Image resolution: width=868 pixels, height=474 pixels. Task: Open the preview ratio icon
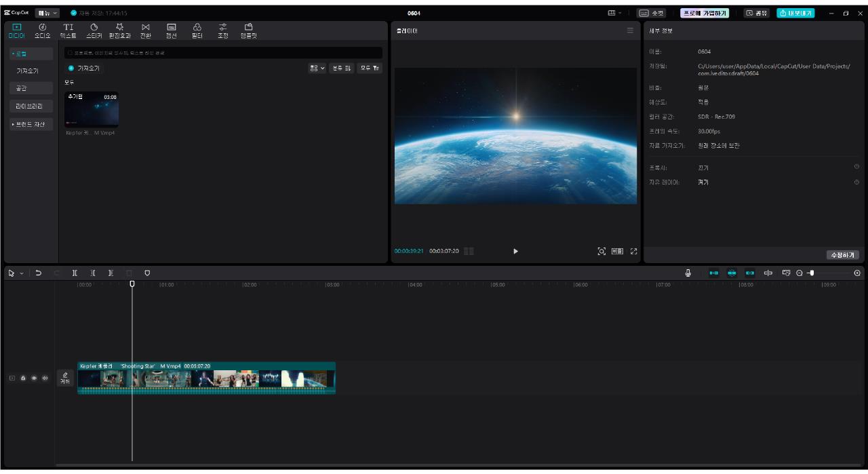pos(617,251)
